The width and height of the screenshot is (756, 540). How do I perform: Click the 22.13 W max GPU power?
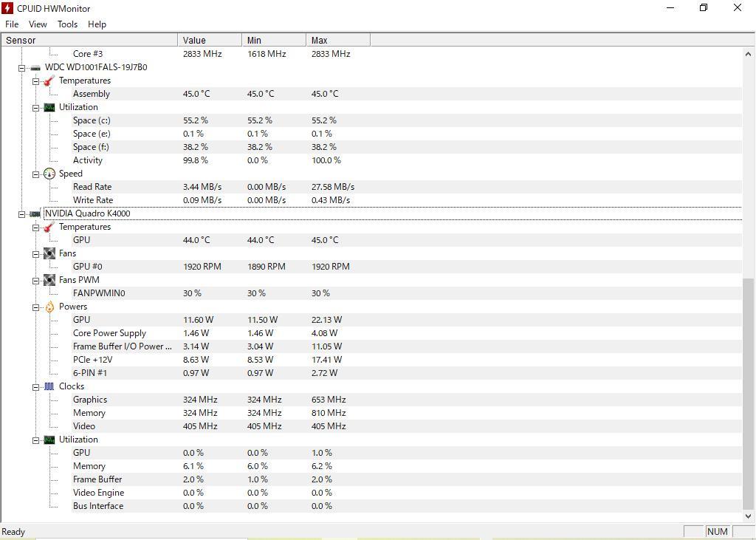[326, 320]
